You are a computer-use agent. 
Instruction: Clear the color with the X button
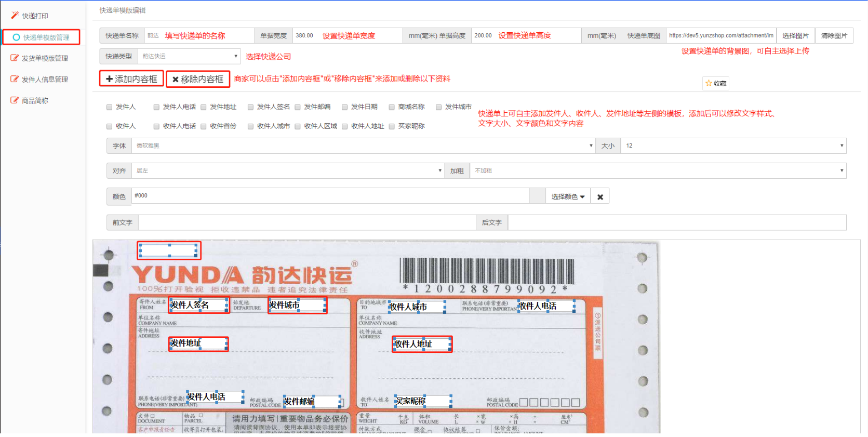600,196
